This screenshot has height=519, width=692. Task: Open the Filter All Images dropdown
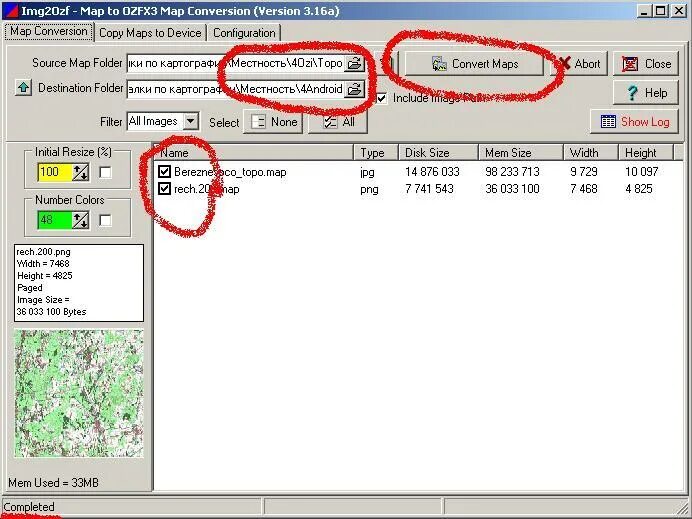(x=191, y=121)
